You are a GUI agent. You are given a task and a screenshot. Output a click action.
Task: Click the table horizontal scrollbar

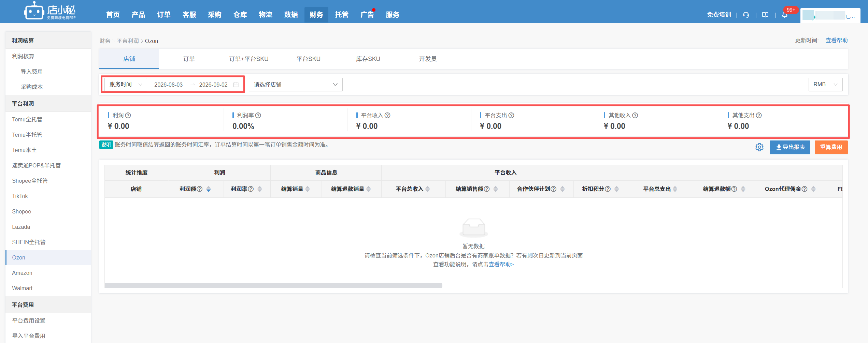pos(273,285)
